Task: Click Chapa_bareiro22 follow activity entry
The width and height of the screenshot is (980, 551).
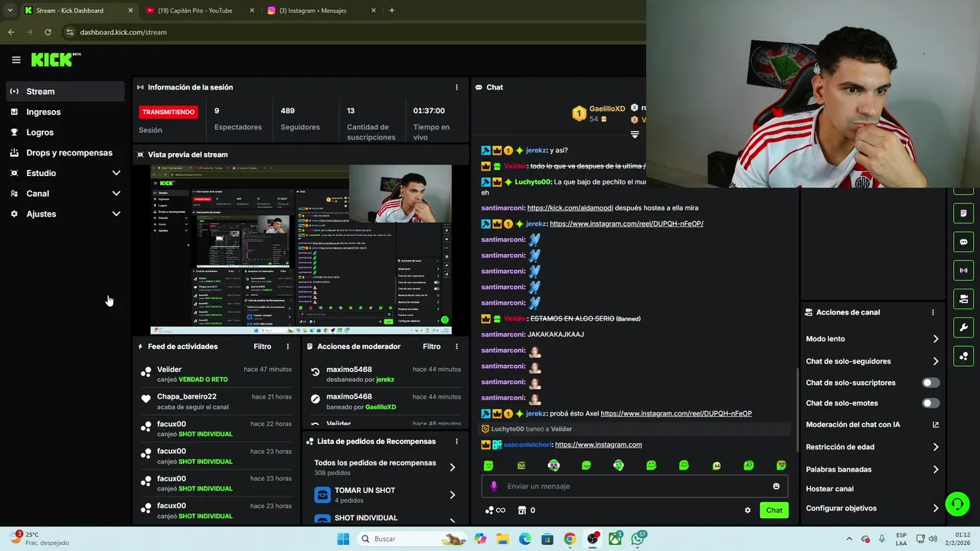Action: 216,402
